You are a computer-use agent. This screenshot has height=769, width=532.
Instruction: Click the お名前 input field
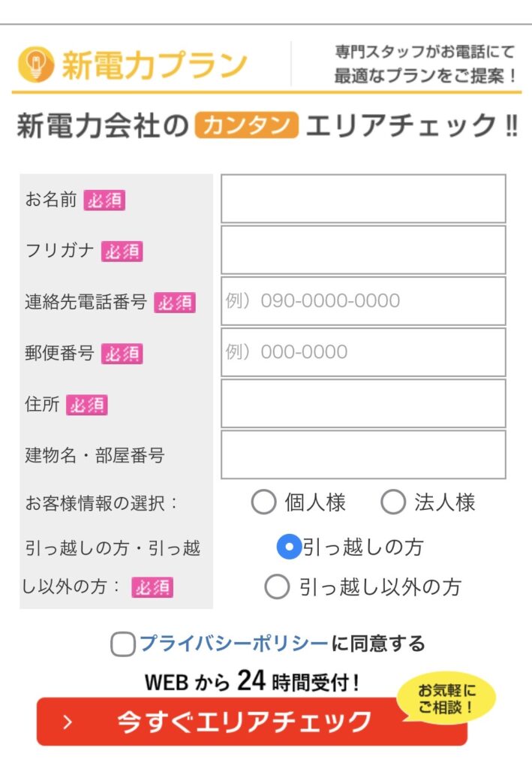click(x=363, y=199)
